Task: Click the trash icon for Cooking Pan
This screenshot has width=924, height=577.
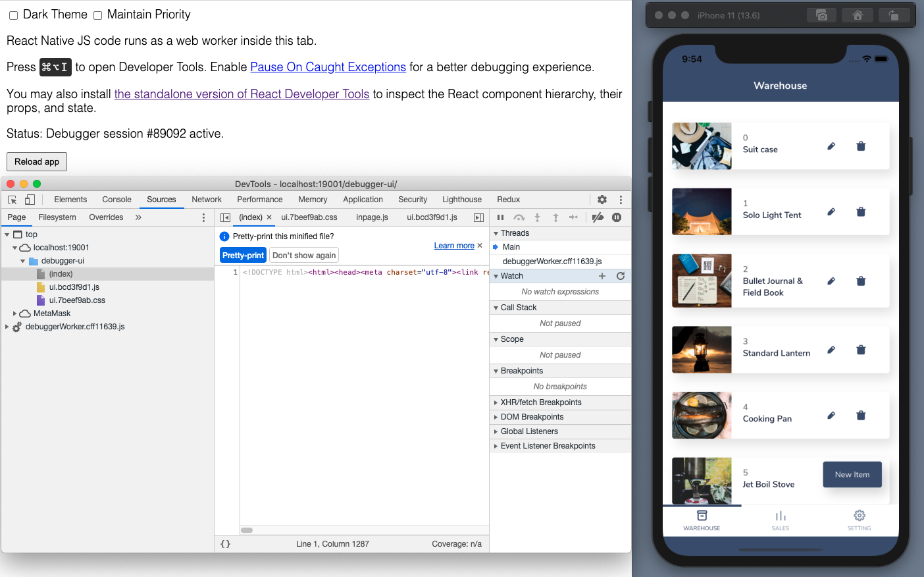Action: [861, 415]
